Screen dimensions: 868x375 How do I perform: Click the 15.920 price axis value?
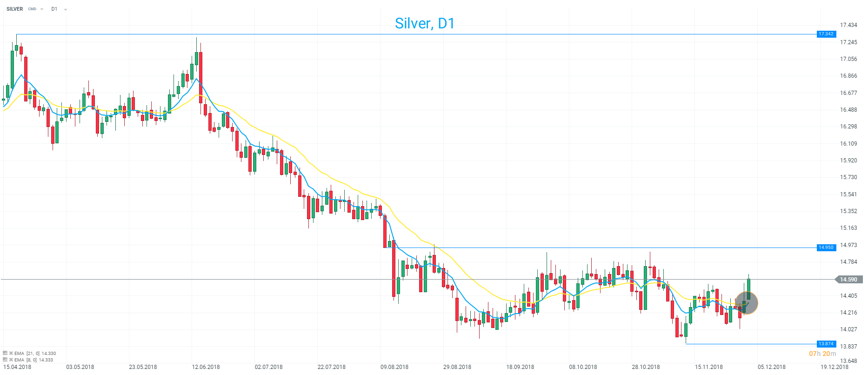pos(848,161)
